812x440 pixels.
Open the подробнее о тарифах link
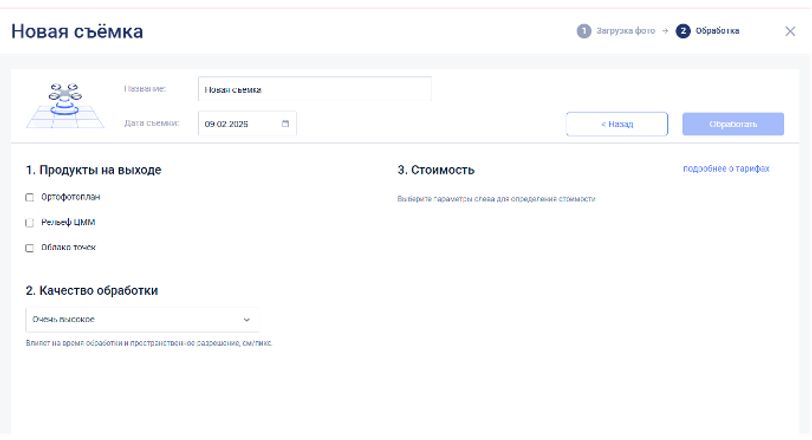[726, 169]
